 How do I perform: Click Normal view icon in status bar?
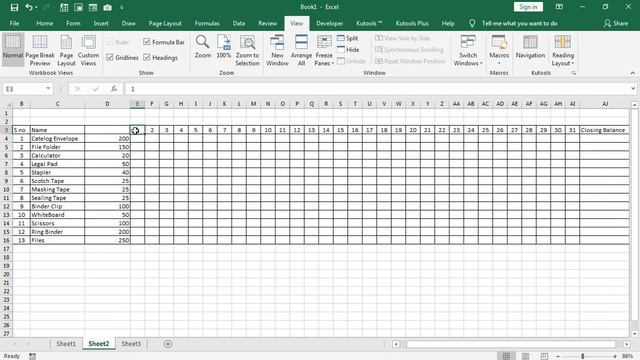coord(507,356)
